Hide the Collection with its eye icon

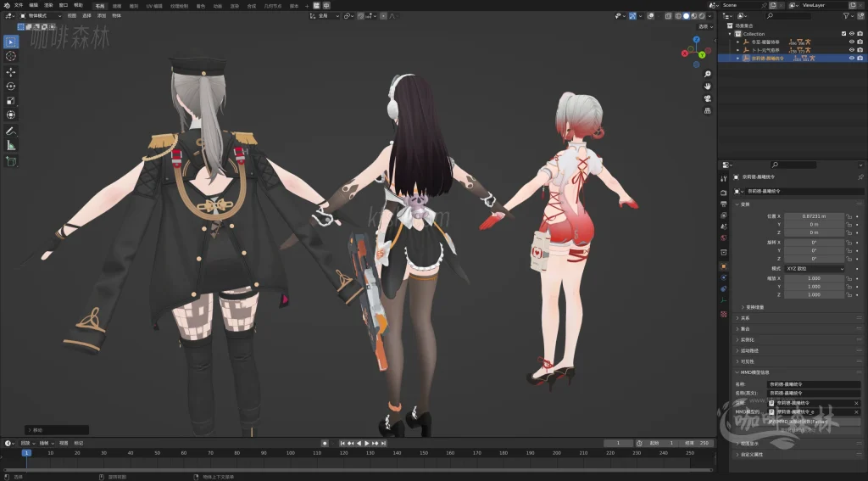852,34
